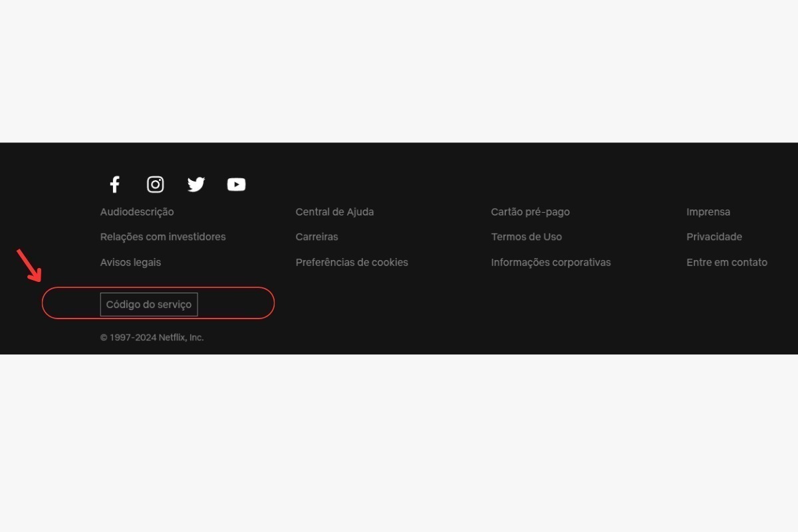This screenshot has width=798, height=532.
Task: Open Netflix's YouTube channel via the YouTube icon
Action: pos(236,184)
